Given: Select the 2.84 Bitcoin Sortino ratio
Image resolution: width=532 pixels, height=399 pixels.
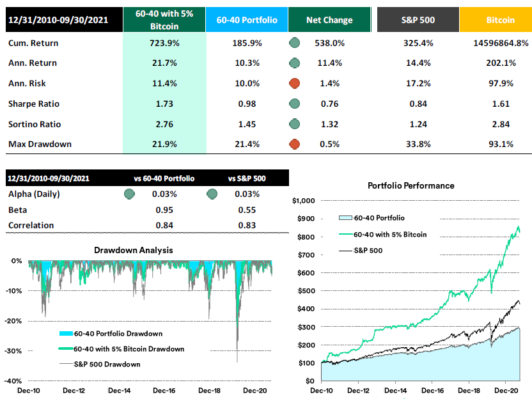Looking at the screenshot, I should [501, 124].
